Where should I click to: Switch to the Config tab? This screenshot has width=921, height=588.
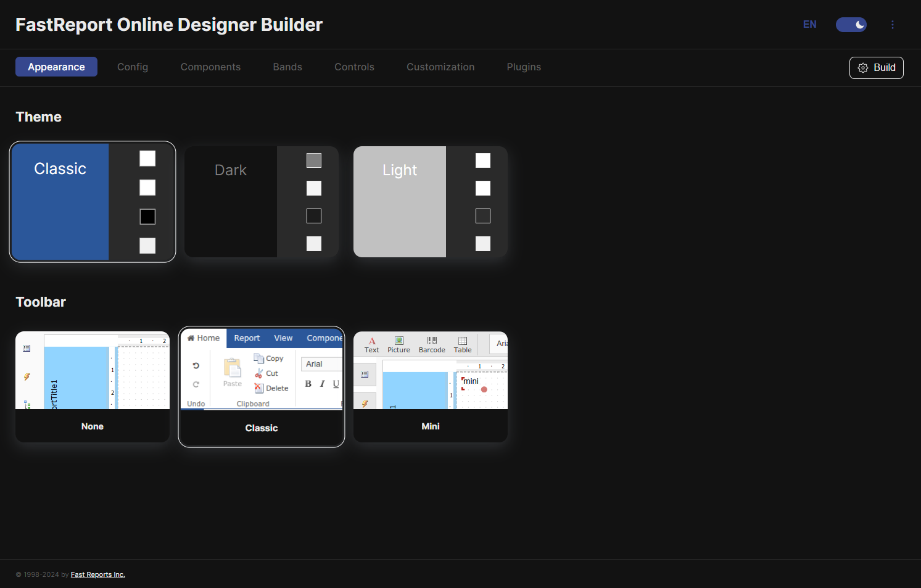click(133, 67)
